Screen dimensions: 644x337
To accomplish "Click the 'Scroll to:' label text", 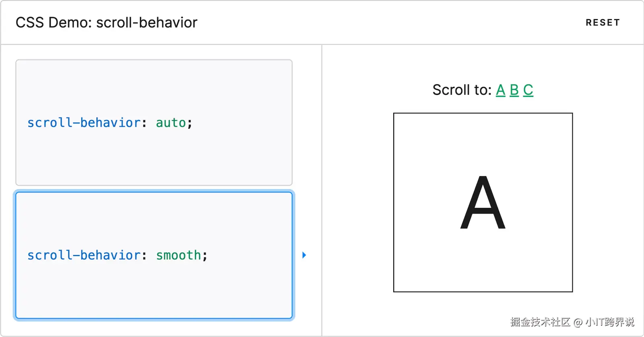I will tap(461, 90).
